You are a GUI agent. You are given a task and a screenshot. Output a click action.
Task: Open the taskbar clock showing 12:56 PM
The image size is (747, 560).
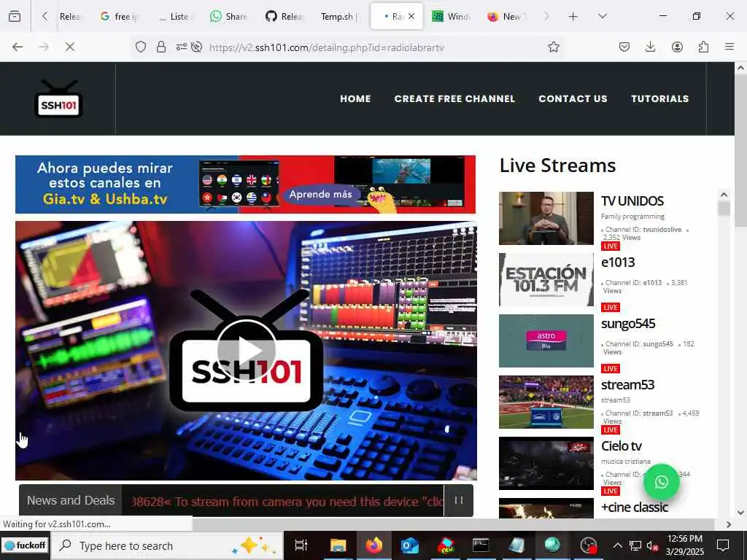pyautogui.click(x=684, y=545)
